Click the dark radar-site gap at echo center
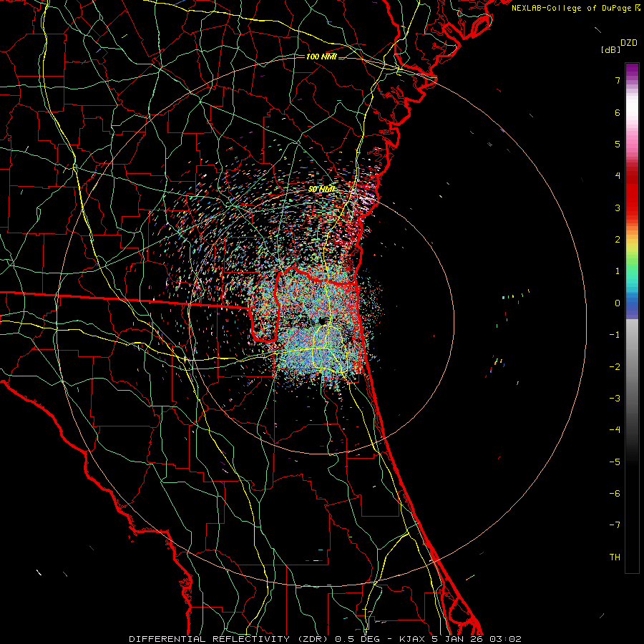This screenshot has width=644, height=644. [x=323, y=320]
